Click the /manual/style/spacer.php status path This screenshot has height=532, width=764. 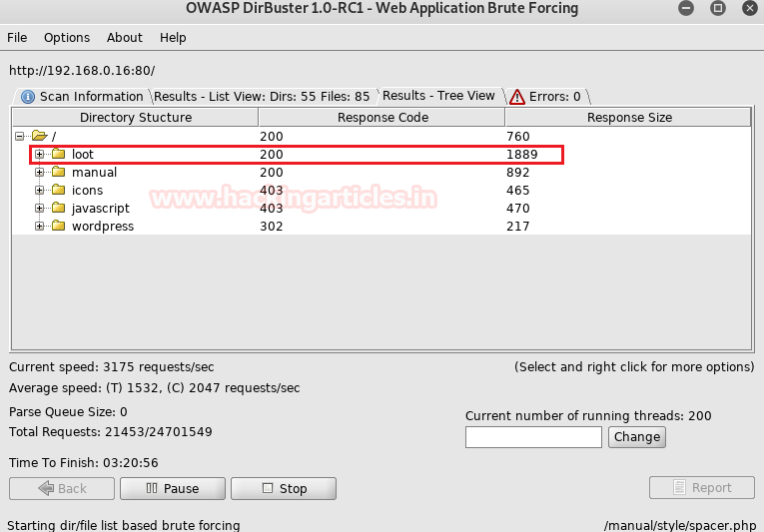[680, 526]
